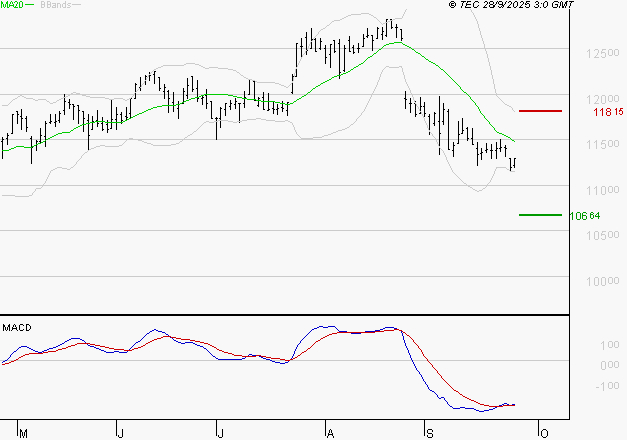The width and height of the screenshot is (627, 440).
Task: Click the A month label on time axis
Action: [330, 434]
